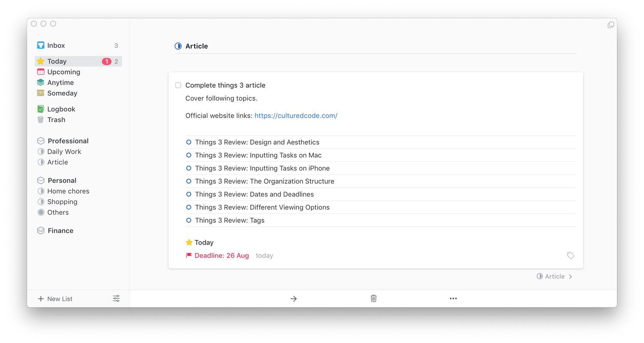Image resolution: width=644 pixels, height=343 pixels.
Task: Tick the Dates and Deadlines checklist circle
Action: pyautogui.click(x=188, y=194)
